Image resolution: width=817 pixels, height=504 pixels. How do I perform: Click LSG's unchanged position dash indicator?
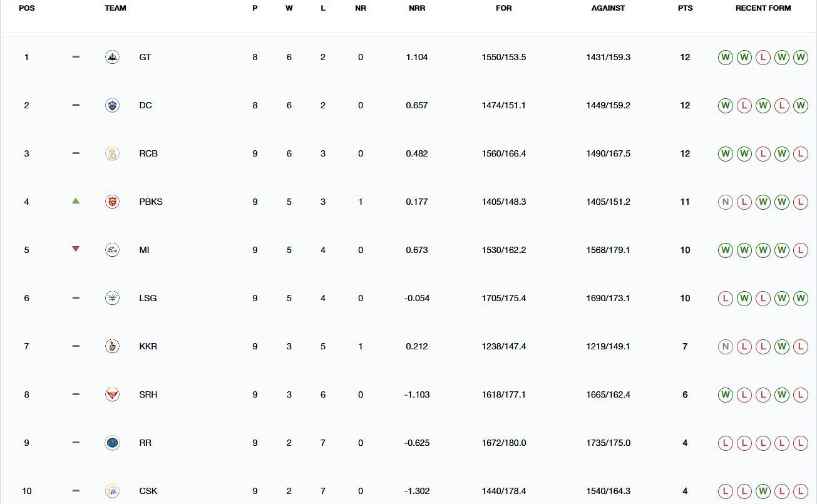[x=76, y=298]
